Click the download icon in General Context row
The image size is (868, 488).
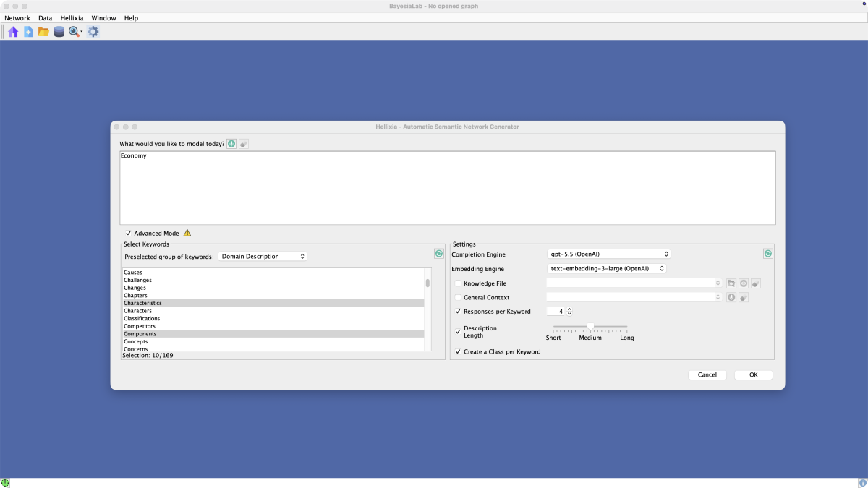(731, 297)
